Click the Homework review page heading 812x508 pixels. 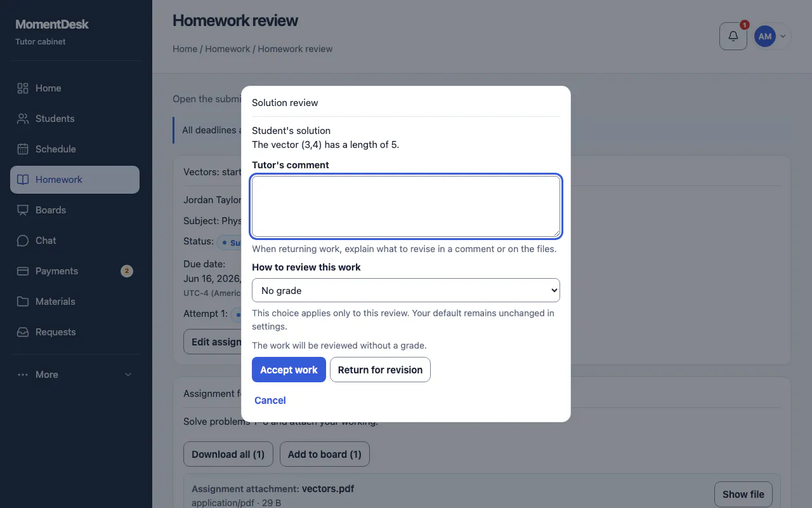235,21
